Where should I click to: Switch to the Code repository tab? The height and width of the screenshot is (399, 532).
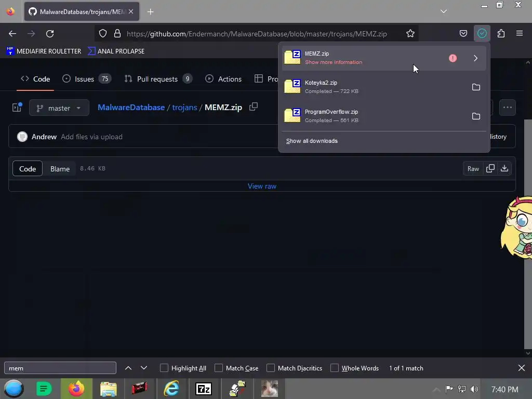pos(35,79)
